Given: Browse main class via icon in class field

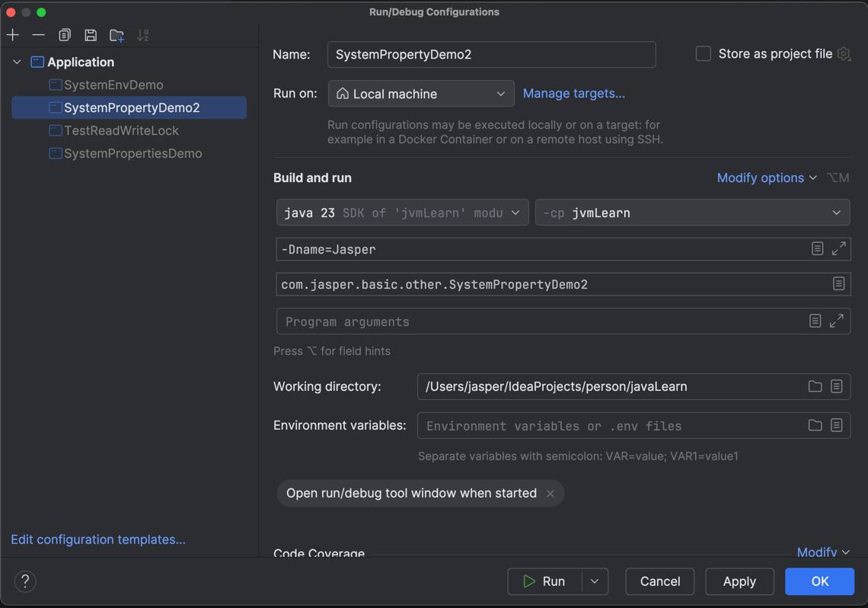Looking at the screenshot, I should click(x=838, y=283).
